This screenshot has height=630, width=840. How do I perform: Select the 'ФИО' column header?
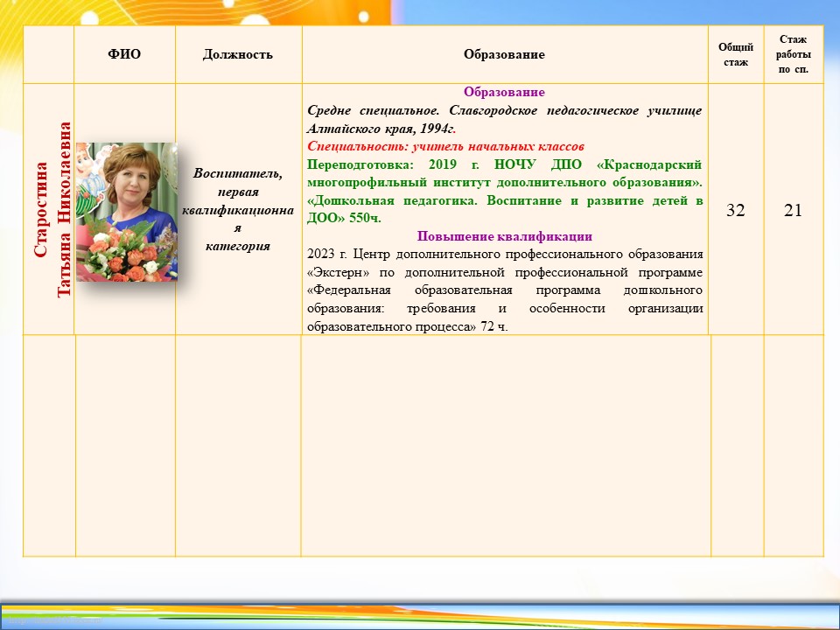(x=124, y=54)
